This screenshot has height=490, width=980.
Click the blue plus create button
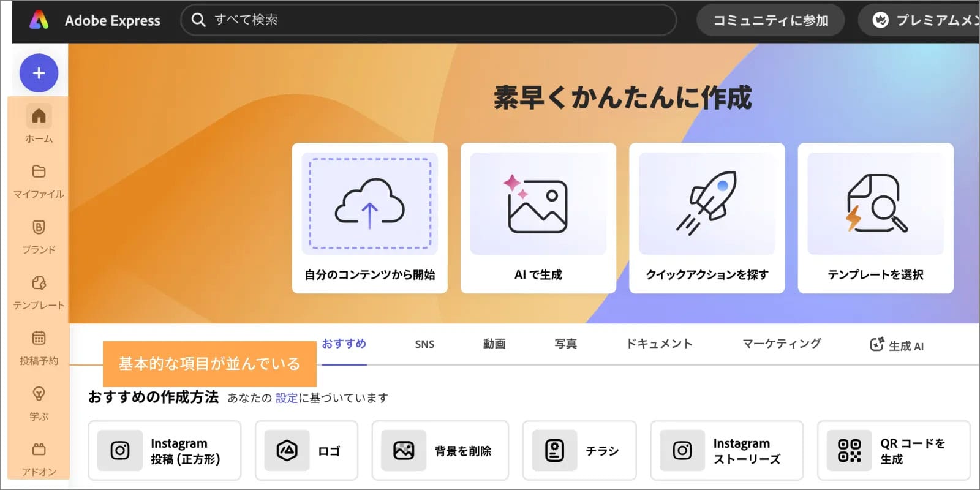pos(39,73)
